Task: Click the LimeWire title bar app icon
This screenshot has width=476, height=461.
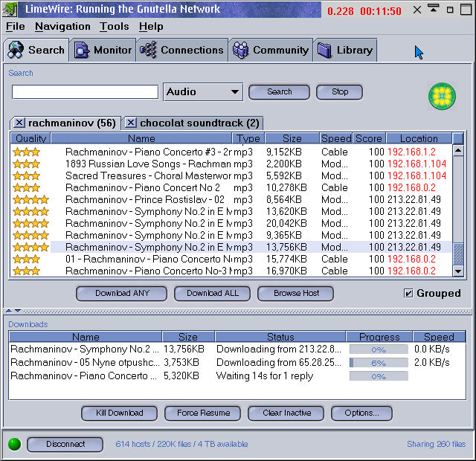Action: point(9,9)
